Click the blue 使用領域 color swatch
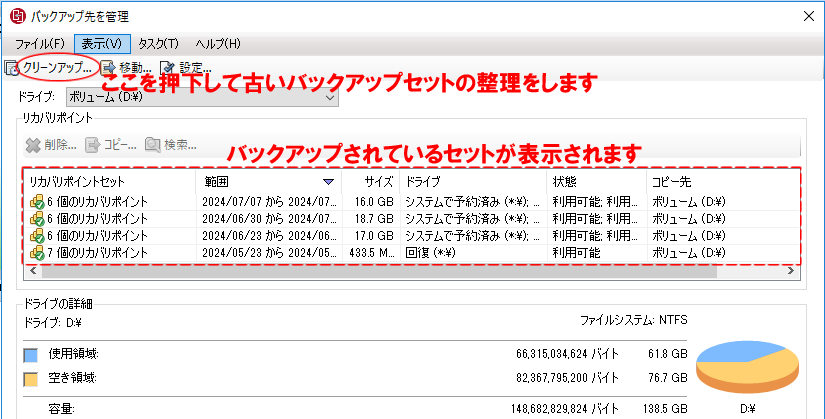This screenshot has height=419, width=825. (31, 355)
